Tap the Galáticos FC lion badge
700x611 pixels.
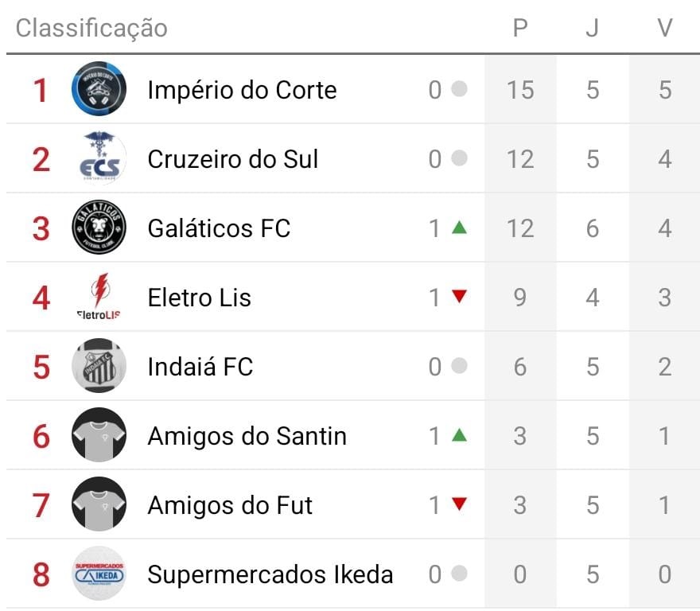[x=99, y=228]
